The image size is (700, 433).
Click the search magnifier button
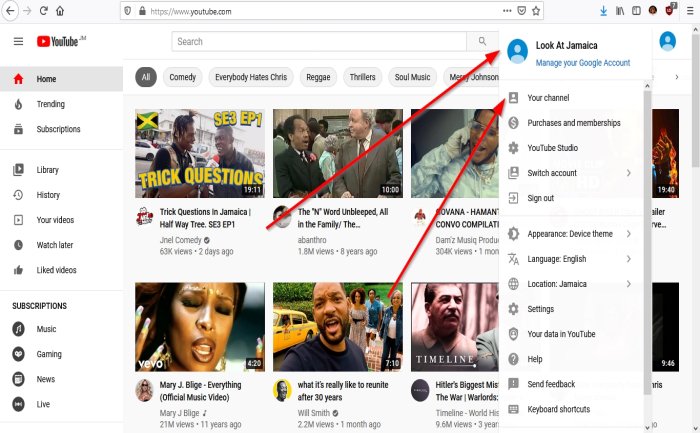point(482,41)
